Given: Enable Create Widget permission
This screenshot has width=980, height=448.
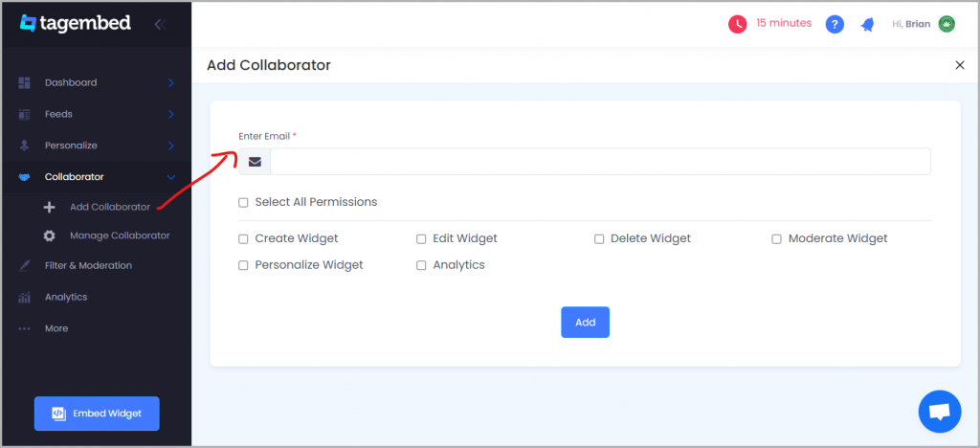Looking at the screenshot, I should point(243,239).
